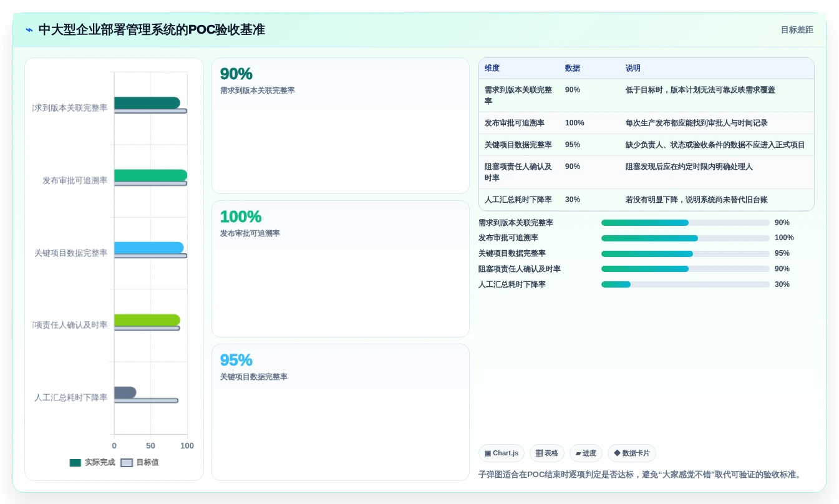Click the gray-blue 人工汇总耗时下降率 actual chart bar
839x504 pixels.
(x=125, y=392)
